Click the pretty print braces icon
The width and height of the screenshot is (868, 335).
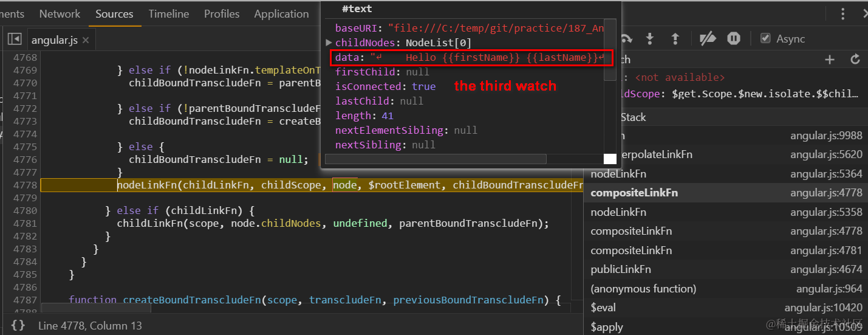click(x=18, y=325)
